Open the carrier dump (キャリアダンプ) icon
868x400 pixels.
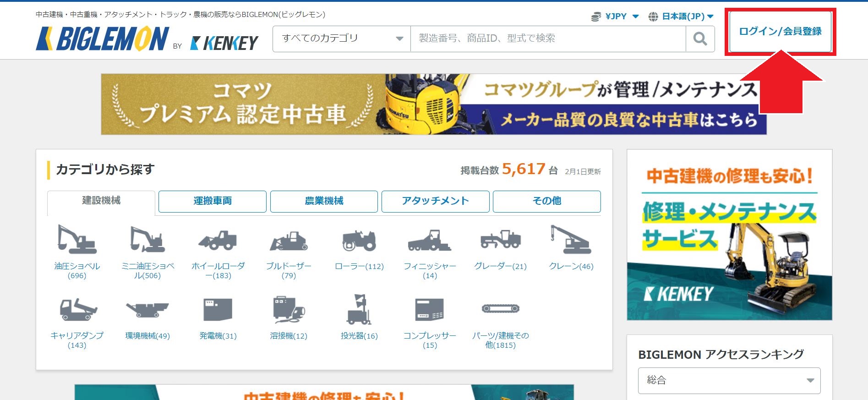[x=78, y=310]
